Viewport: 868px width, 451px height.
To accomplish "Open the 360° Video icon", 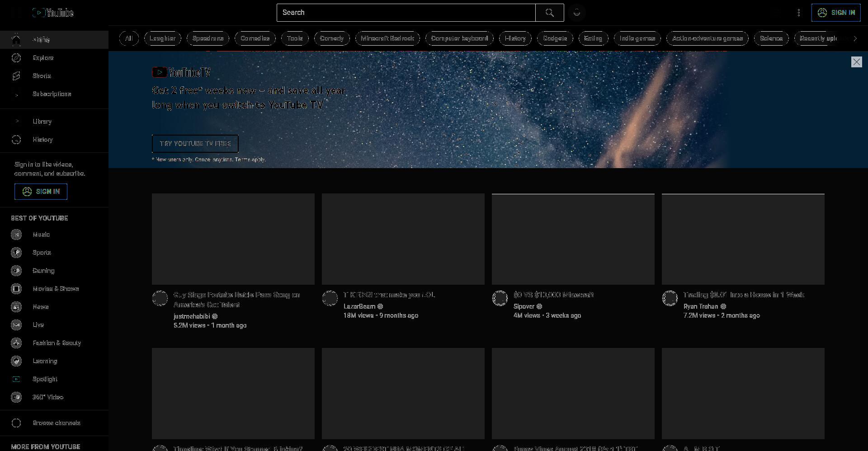I will 16,397.
